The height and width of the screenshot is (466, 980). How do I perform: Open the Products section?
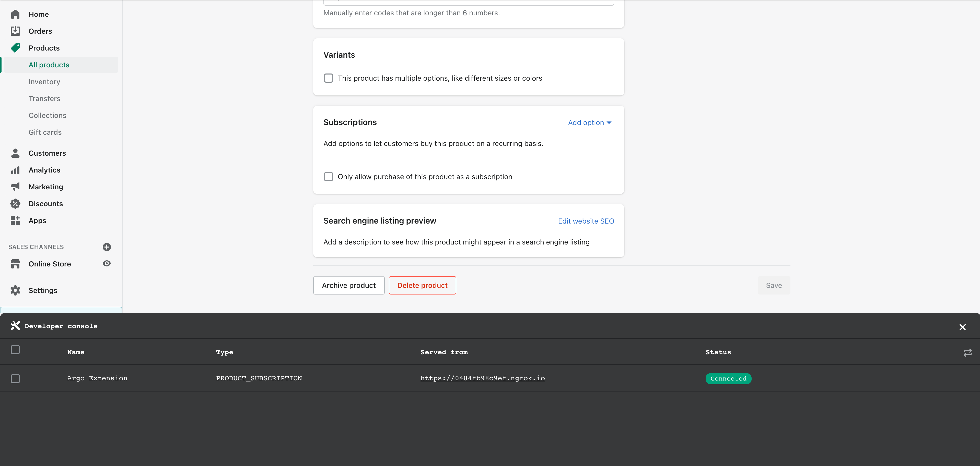tap(44, 48)
